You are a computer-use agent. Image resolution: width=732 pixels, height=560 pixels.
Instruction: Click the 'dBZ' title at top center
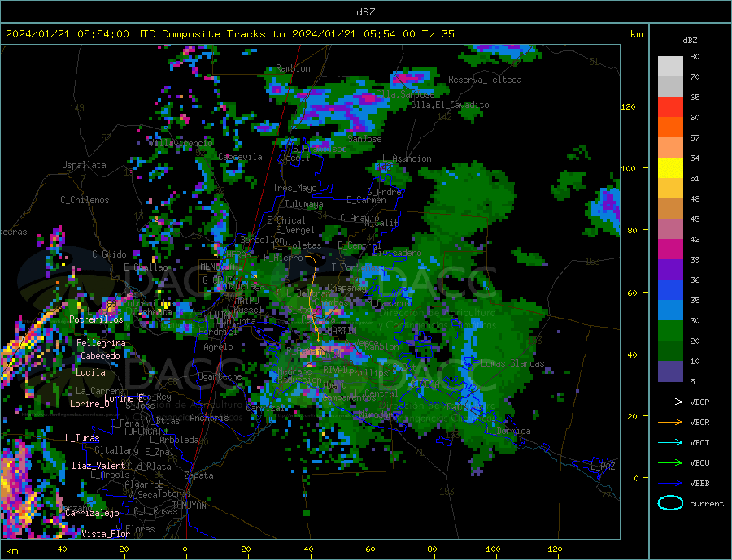365,12
